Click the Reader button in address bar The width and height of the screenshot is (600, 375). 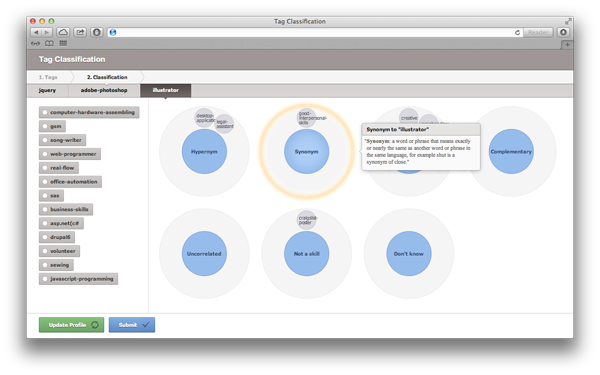tap(538, 33)
